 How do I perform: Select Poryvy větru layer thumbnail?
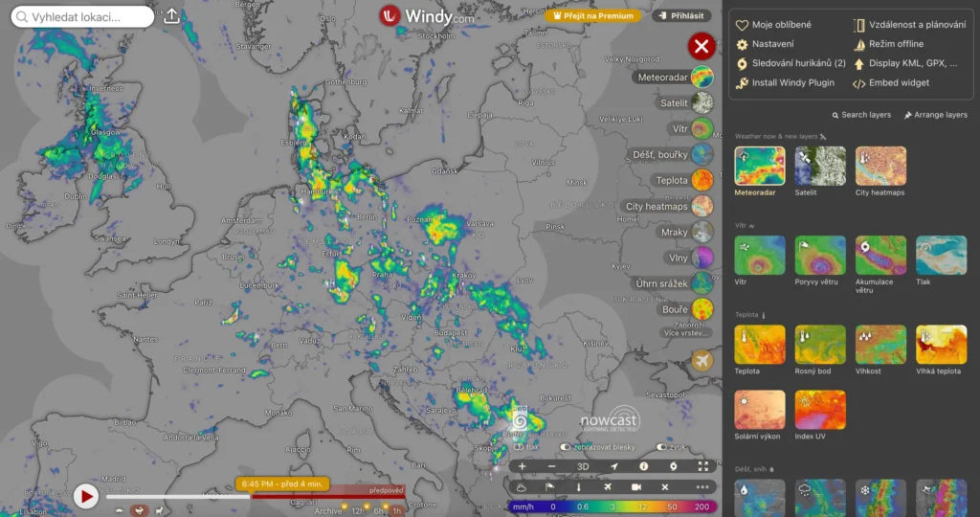click(x=820, y=255)
